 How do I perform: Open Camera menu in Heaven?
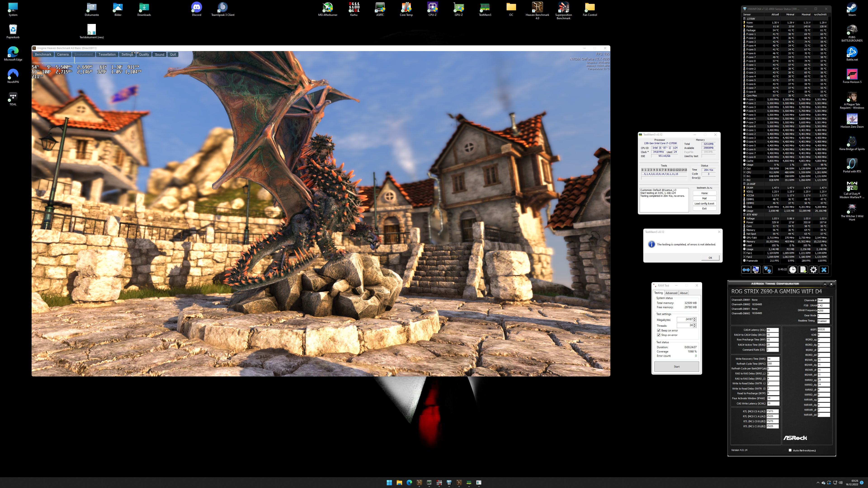point(63,54)
